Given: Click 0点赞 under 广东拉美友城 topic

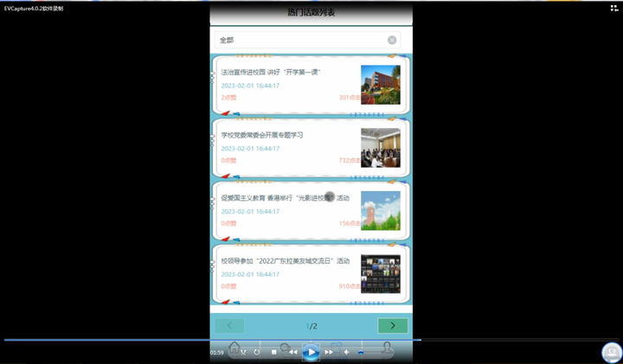Looking at the screenshot, I should point(228,286).
